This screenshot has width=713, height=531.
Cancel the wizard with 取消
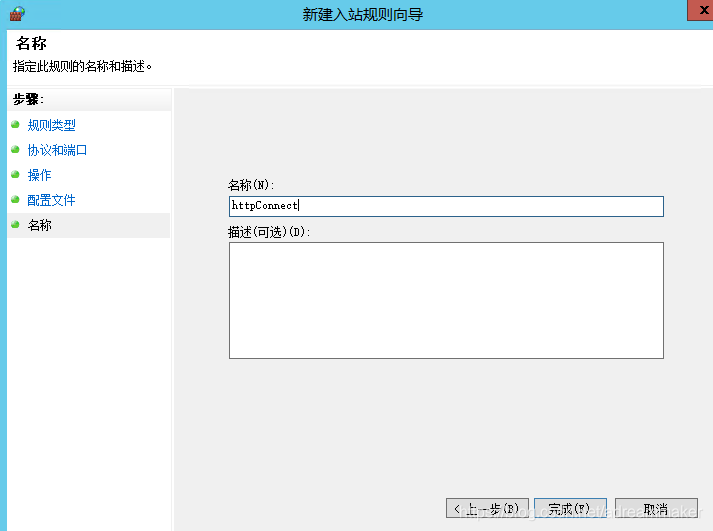pos(656,508)
